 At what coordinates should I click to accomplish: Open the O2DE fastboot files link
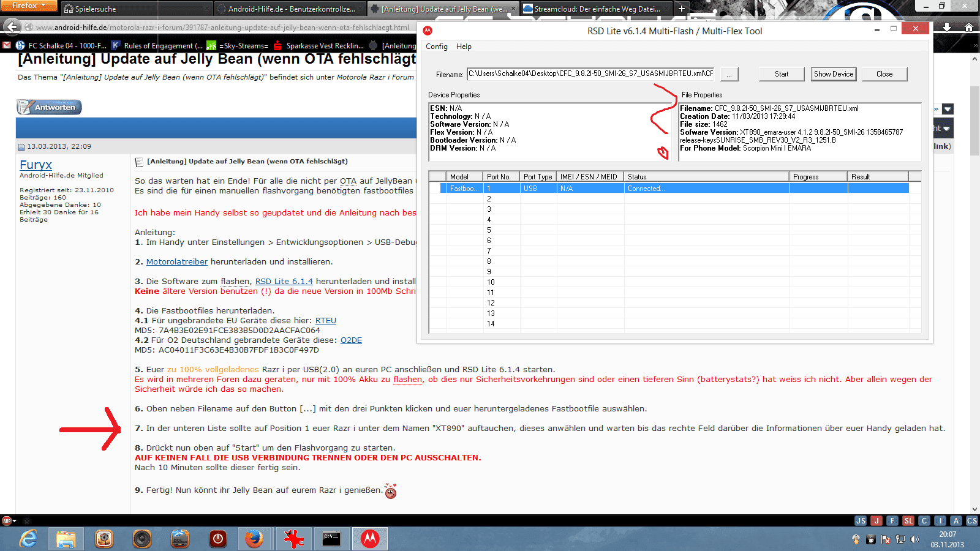click(x=351, y=340)
